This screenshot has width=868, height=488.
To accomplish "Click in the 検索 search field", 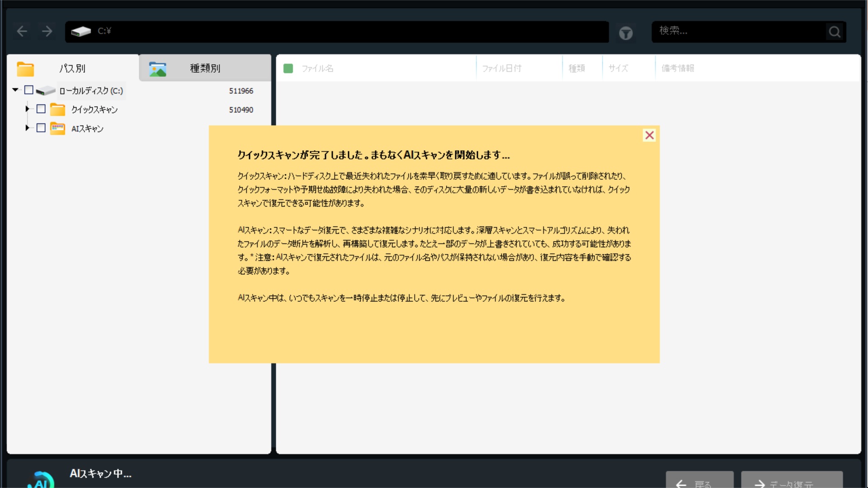I will tap(737, 31).
